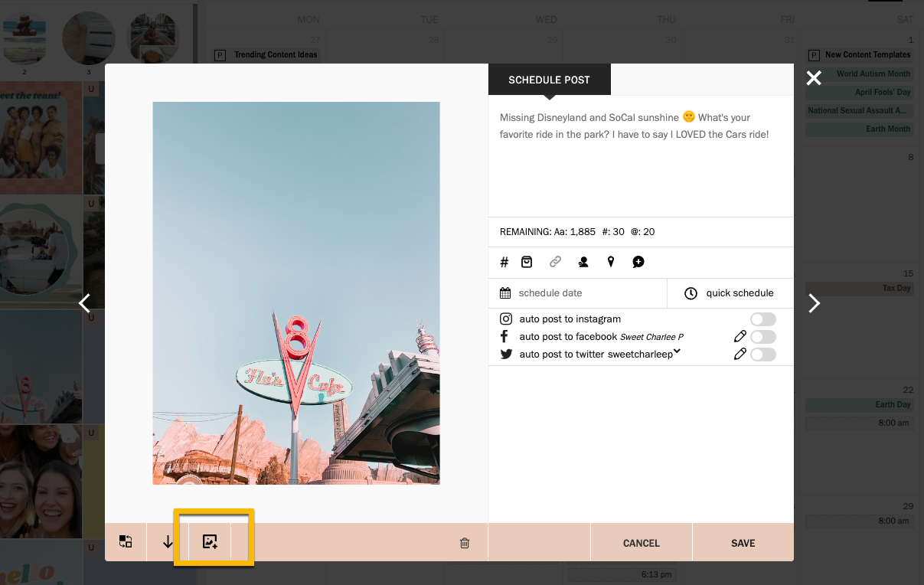
Task: Click the calendar icon beside schedule date
Action: (x=505, y=292)
